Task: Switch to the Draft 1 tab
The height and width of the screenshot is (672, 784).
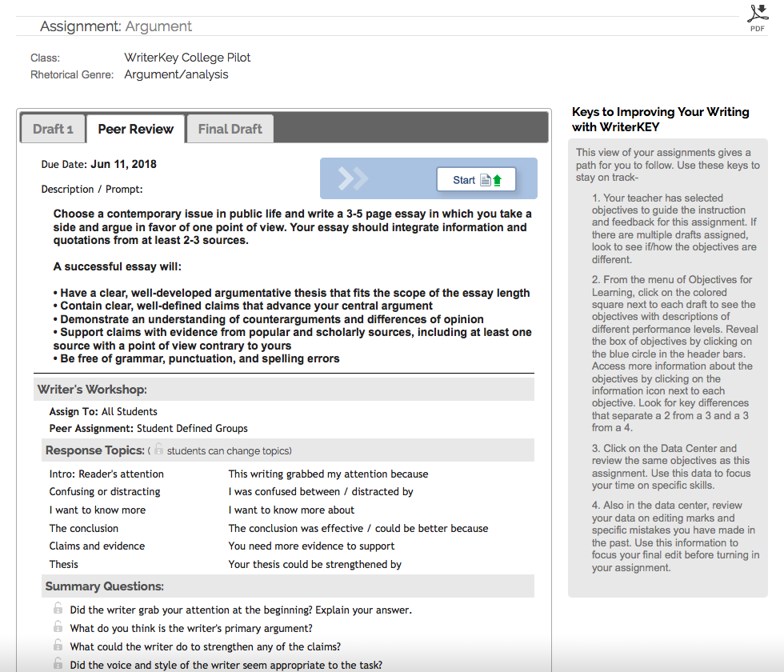Action: [x=53, y=129]
